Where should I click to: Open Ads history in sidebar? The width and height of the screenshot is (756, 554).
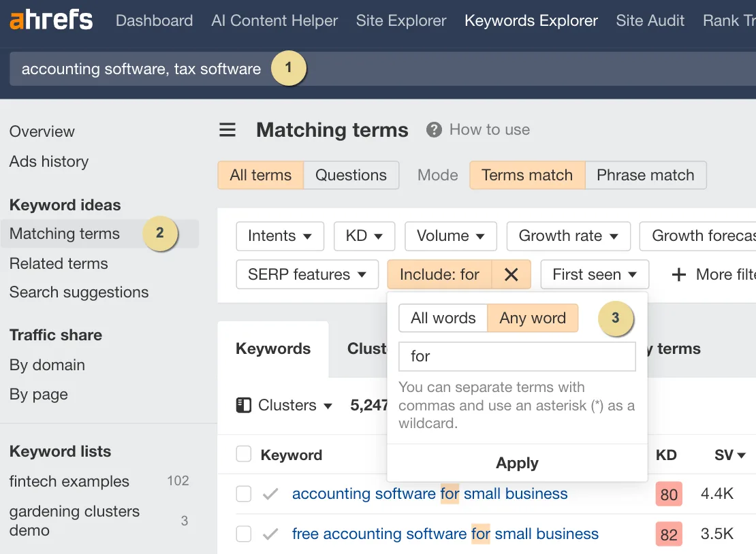click(x=48, y=161)
